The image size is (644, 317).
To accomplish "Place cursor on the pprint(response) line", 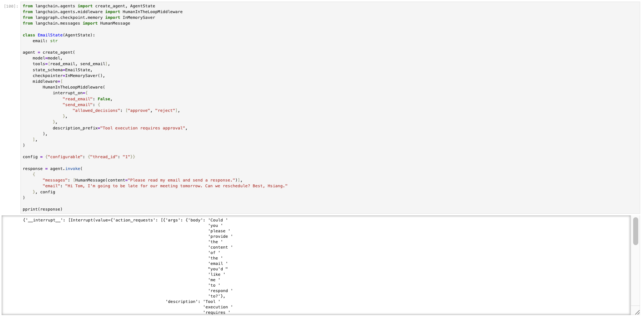I will tap(42, 209).
